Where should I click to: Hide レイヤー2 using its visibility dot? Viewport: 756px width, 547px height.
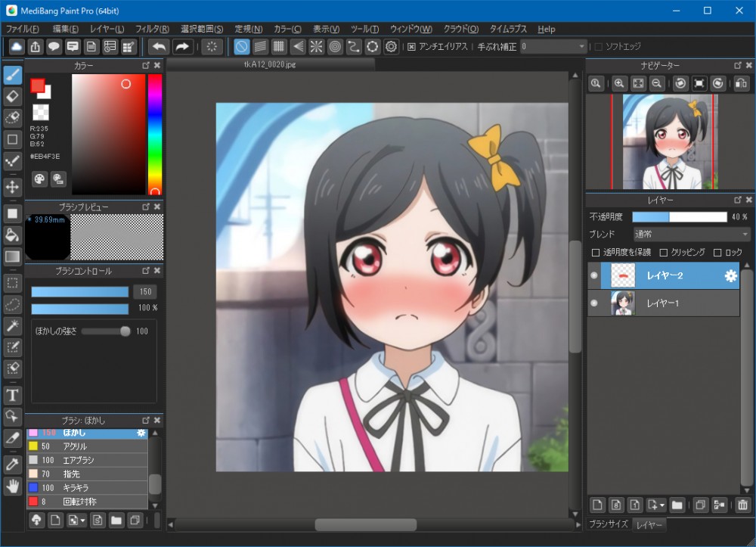coord(594,275)
